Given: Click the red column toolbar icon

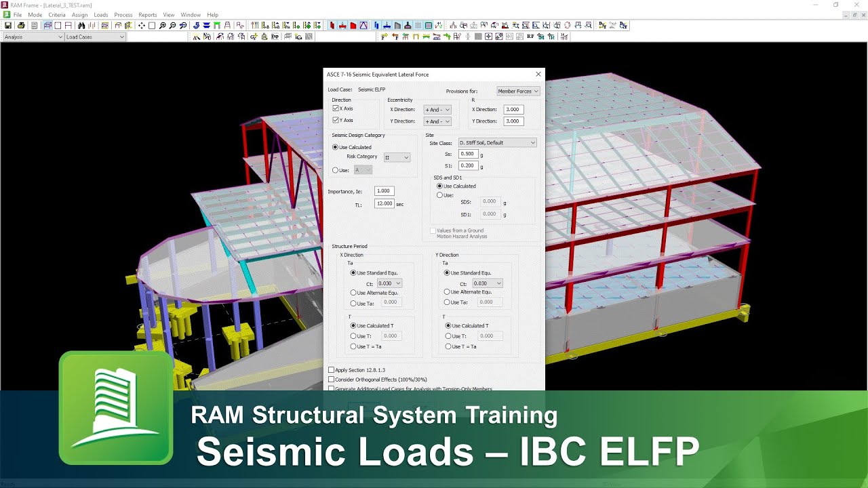Looking at the screenshot, I should coord(332,26).
